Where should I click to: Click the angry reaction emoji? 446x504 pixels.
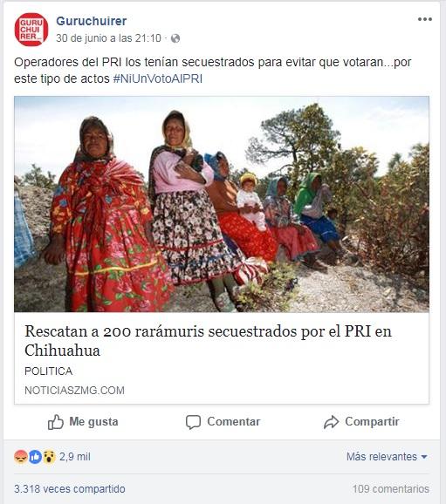[x=21, y=457]
